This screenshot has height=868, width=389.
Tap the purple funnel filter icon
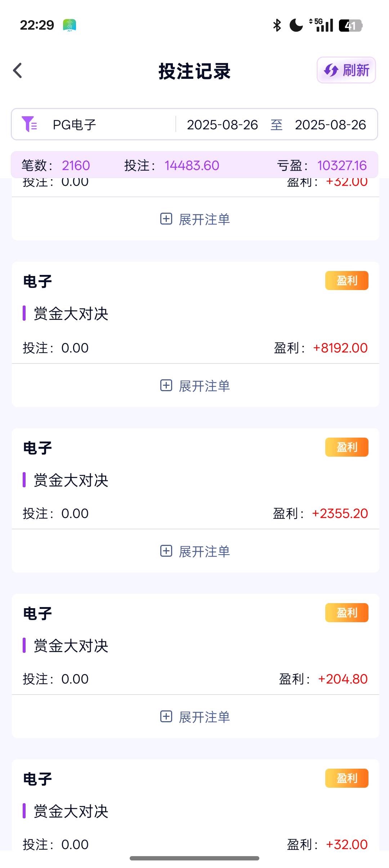point(29,125)
